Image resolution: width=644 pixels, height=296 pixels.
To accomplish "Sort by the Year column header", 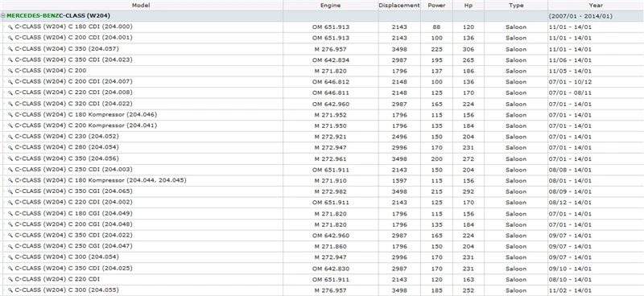I will 596,6.
